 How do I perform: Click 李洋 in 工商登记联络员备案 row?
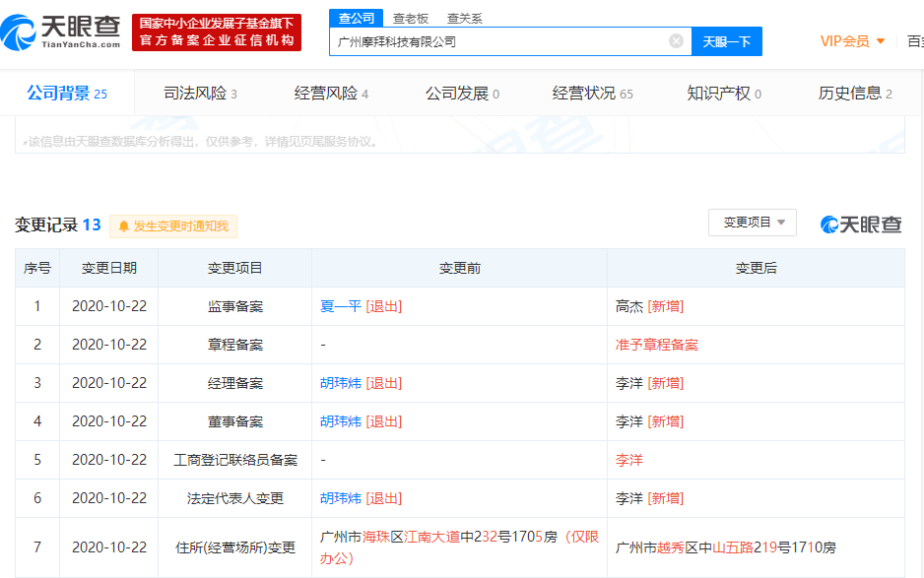[x=628, y=460]
